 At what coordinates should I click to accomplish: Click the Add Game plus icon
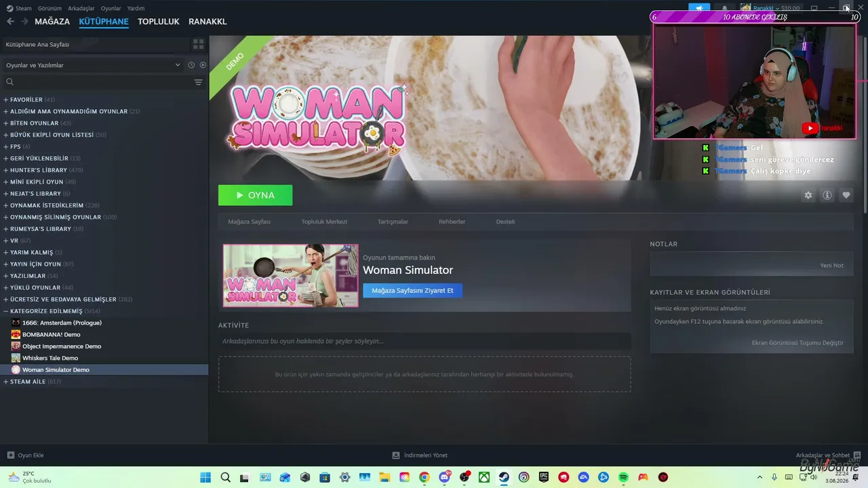point(10,455)
